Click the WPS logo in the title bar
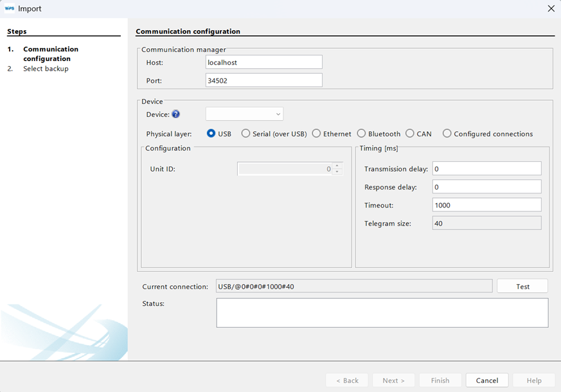Screen dimensions: 561x392 (x=10, y=8)
